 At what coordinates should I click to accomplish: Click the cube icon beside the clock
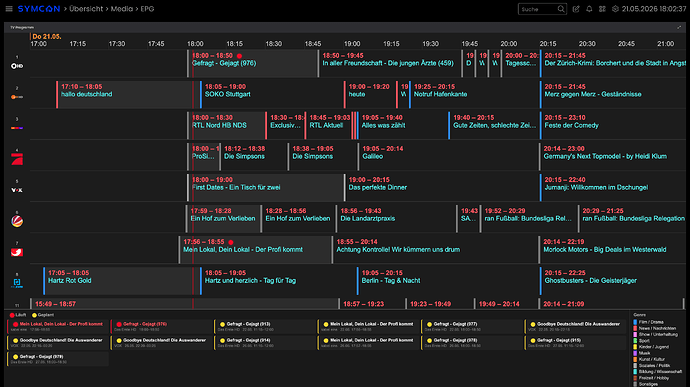615,9
